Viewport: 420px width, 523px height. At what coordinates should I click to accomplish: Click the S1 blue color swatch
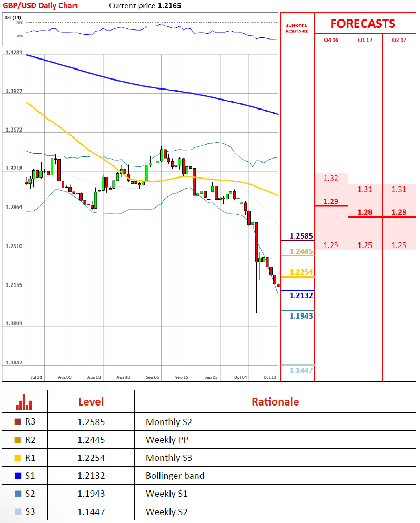tap(18, 476)
